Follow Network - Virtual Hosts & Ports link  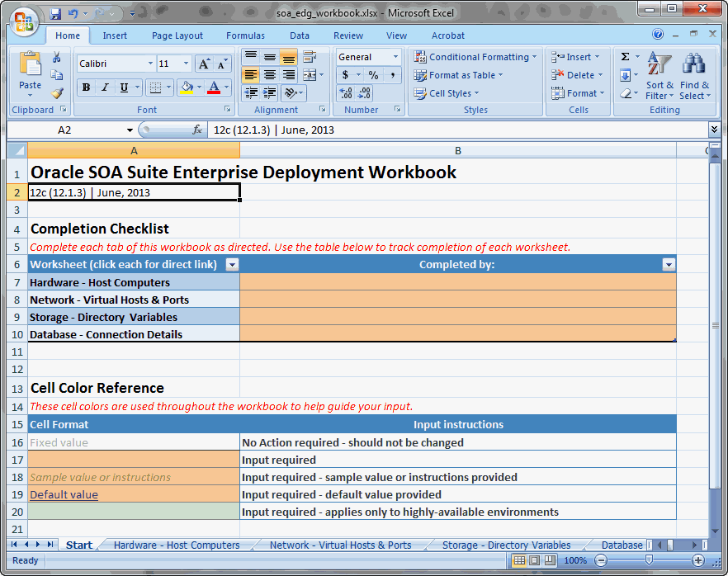click(x=109, y=300)
